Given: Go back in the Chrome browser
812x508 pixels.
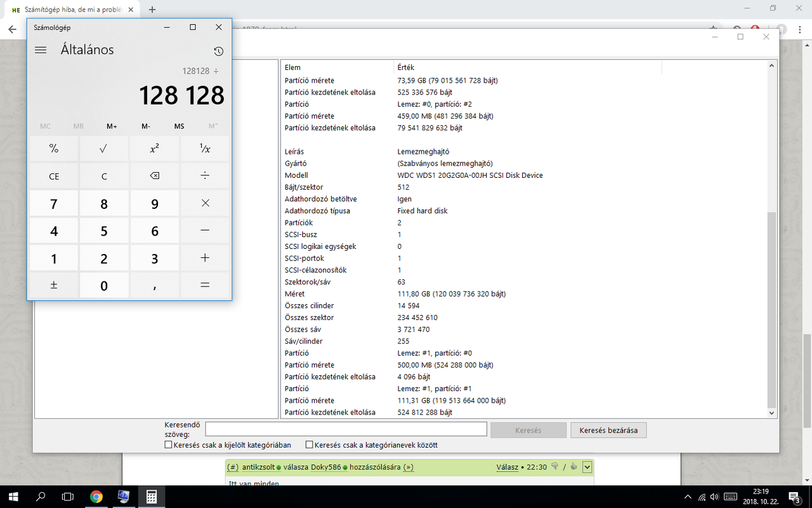Looking at the screenshot, I should (x=12, y=29).
